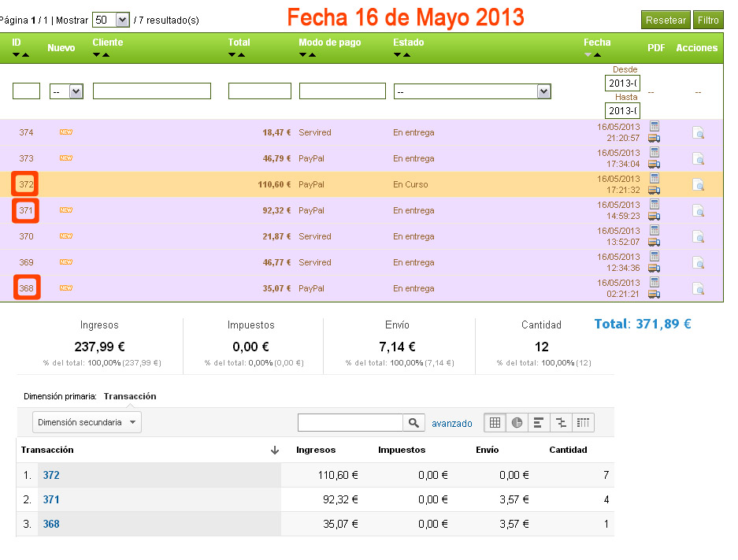Open transaction 371 link

51,499
